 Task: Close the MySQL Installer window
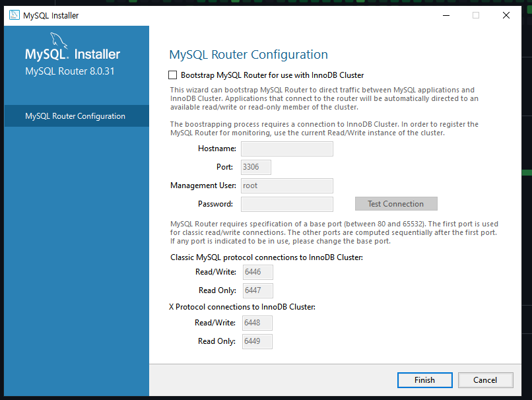[x=506, y=15]
